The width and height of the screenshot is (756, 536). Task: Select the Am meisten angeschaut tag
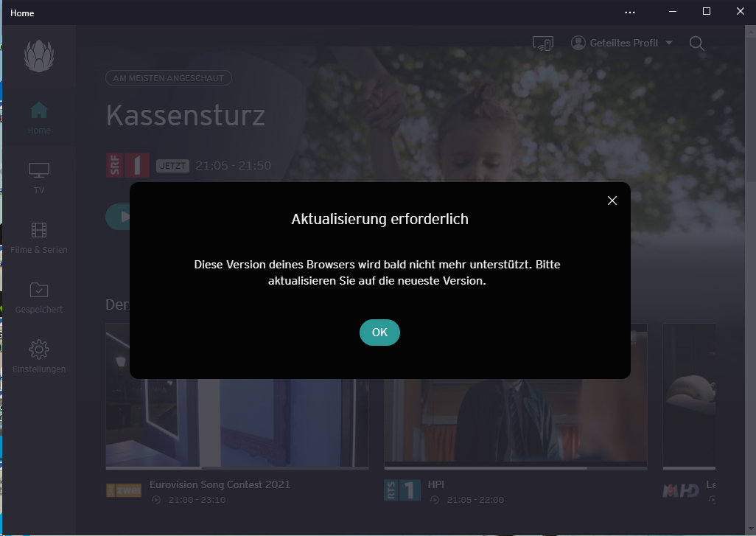pyautogui.click(x=169, y=77)
